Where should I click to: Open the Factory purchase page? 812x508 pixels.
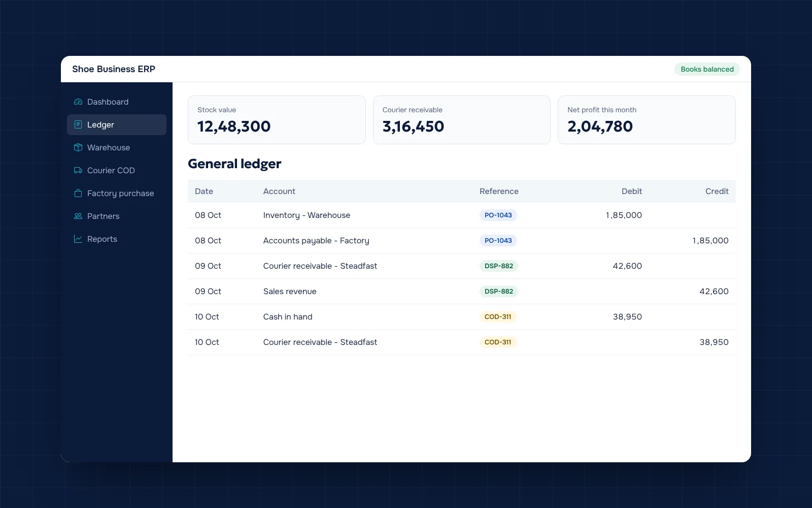(x=117, y=193)
